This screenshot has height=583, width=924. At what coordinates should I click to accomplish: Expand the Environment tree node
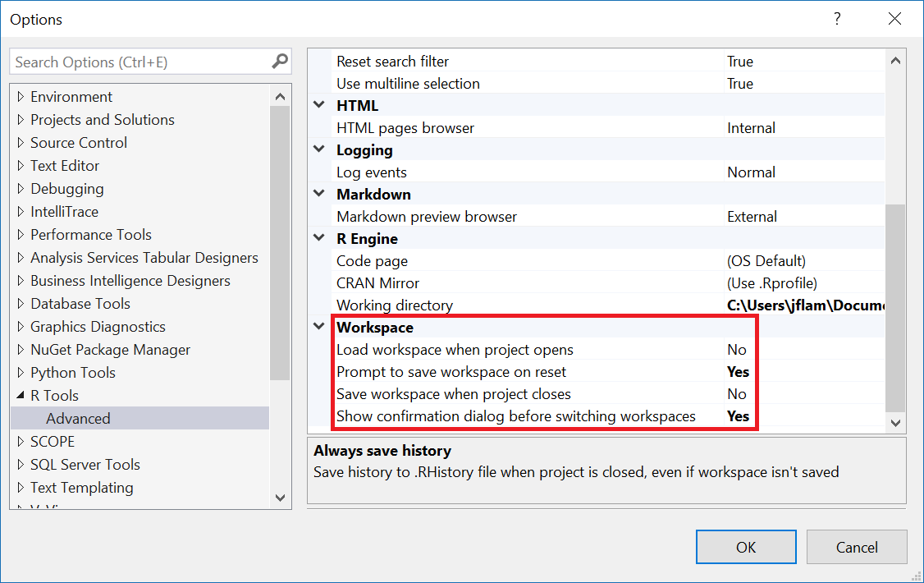coord(21,97)
